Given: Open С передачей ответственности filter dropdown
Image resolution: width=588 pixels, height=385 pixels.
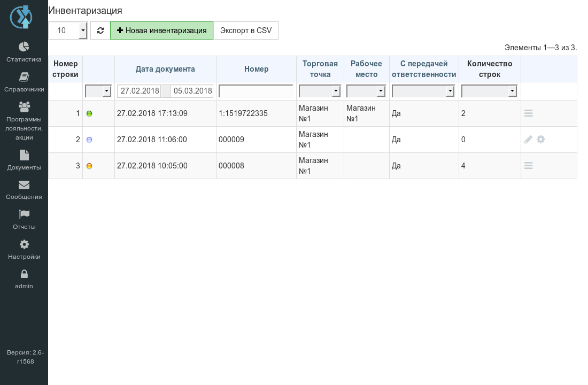Looking at the screenshot, I should point(423,91).
